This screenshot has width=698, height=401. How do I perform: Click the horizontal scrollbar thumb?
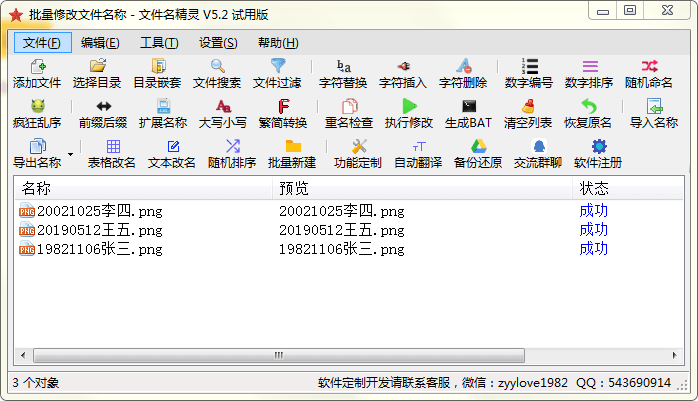click(279, 355)
